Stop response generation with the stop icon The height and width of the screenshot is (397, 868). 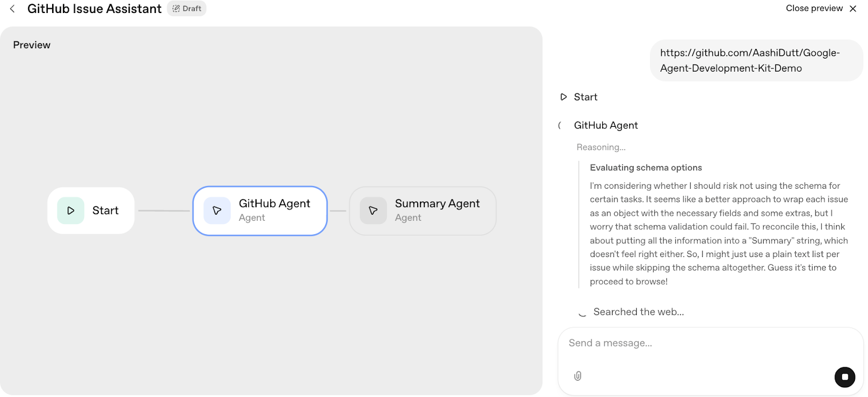click(x=844, y=376)
